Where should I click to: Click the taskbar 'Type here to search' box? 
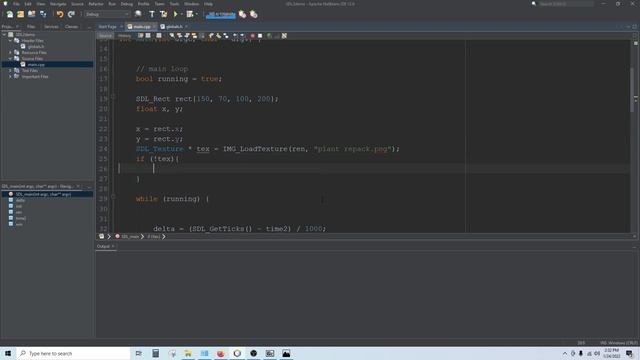(73, 353)
